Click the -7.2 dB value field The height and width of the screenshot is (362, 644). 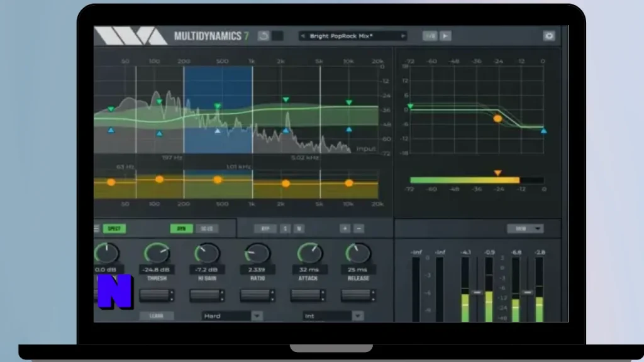pyautogui.click(x=206, y=270)
